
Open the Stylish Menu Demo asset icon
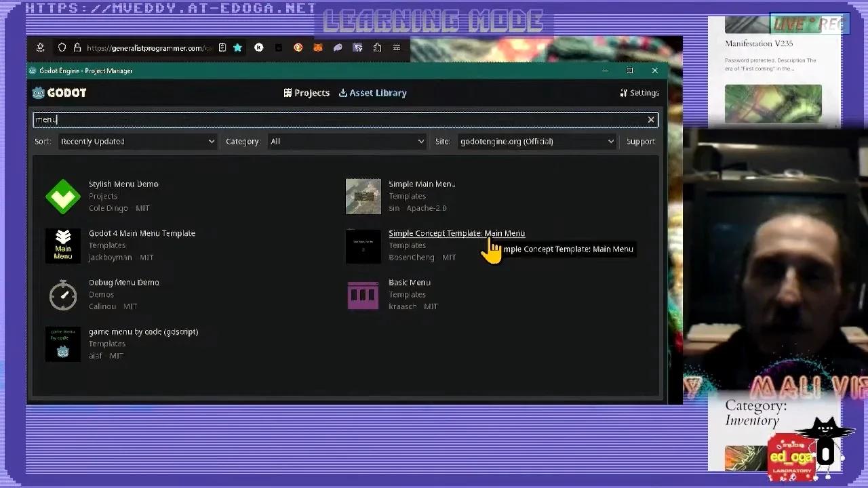tap(62, 197)
